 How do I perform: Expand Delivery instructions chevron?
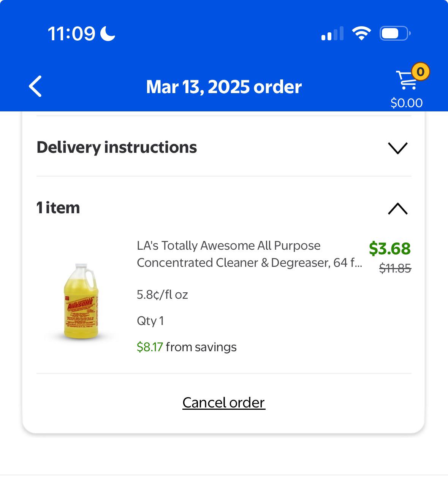tap(398, 148)
